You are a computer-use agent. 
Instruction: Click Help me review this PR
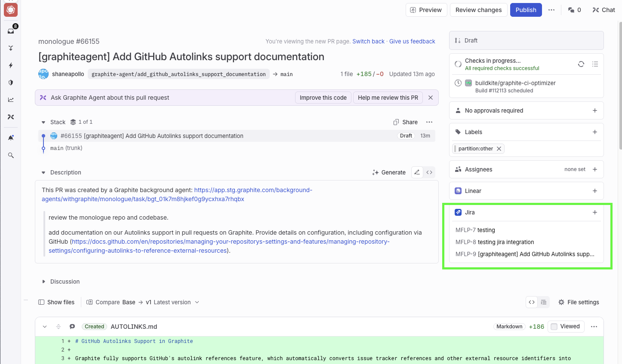click(x=388, y=98)
